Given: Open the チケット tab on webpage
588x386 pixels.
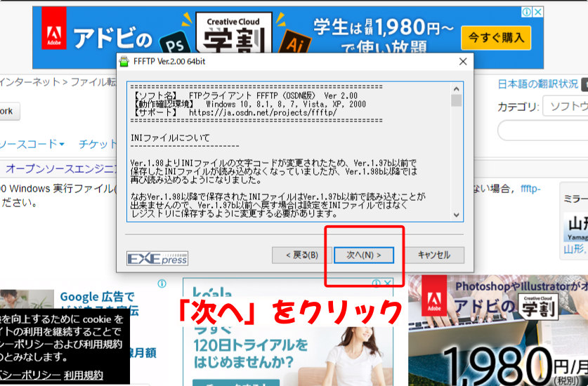Looking at the screenshot, I should pyautogui.click(x=98, y=145).
